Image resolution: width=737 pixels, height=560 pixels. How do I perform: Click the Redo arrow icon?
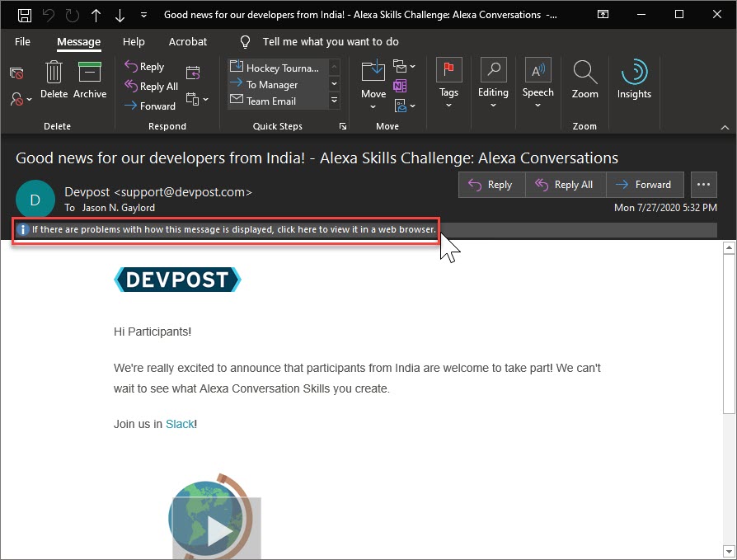pyautogui.click(x=73, y=15)
